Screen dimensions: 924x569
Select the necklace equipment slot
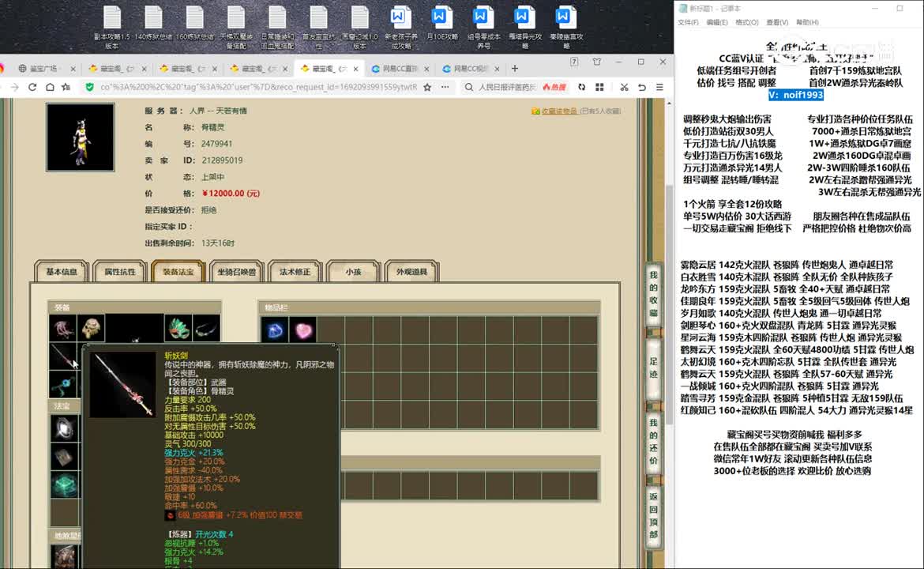(206, 329)
